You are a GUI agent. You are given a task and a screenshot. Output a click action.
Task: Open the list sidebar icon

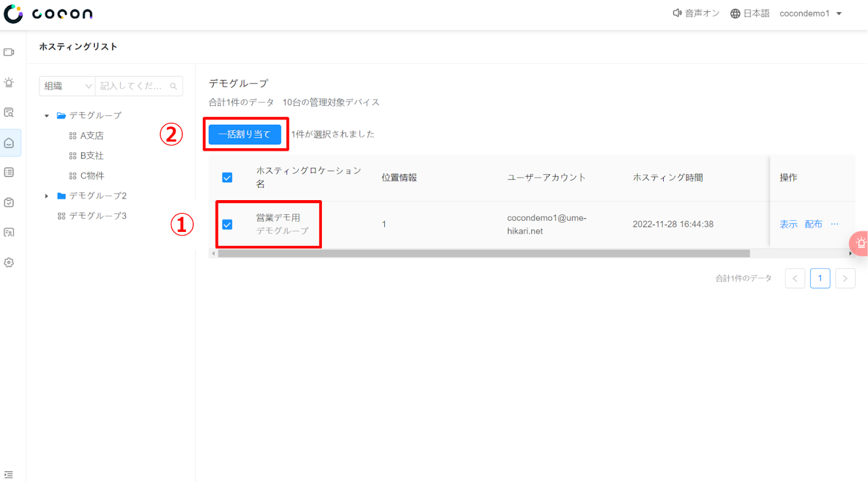(x=9, y=172)
